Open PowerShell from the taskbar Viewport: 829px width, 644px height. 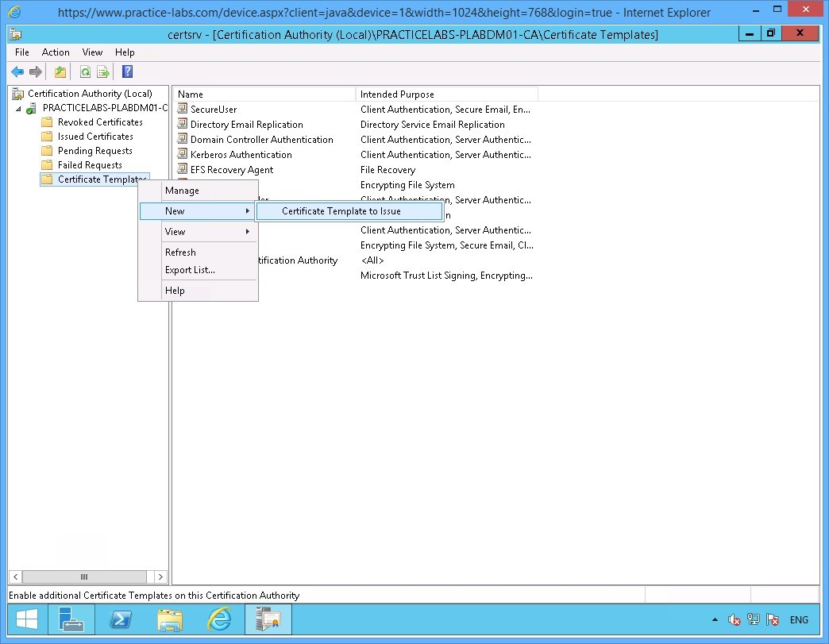point(121,619)
